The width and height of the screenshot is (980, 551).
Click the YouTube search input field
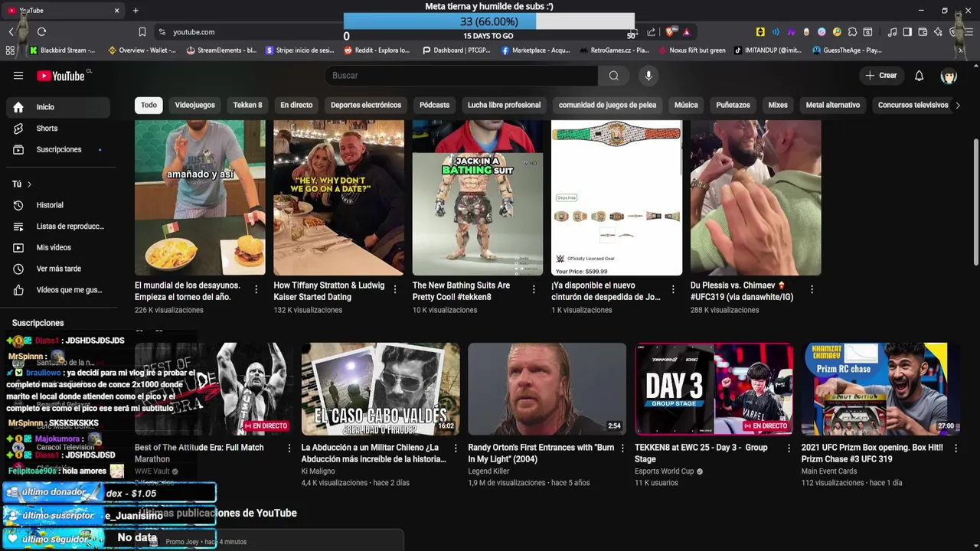click(x=462, y=76)
